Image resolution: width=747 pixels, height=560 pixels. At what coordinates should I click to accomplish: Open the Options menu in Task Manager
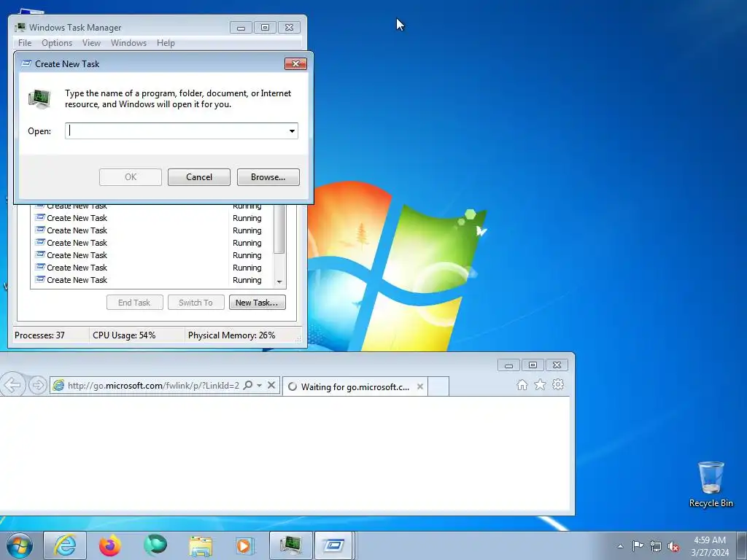57,43
